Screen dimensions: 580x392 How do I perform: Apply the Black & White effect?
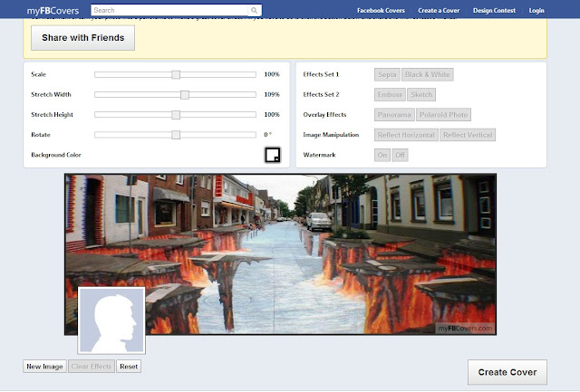click(x=427, y=74)
